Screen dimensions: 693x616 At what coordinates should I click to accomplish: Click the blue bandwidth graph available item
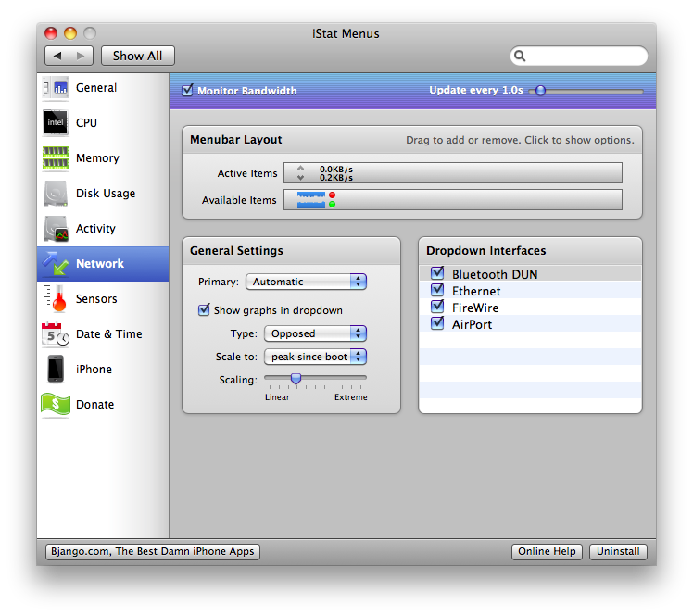(x=311, y=200)
